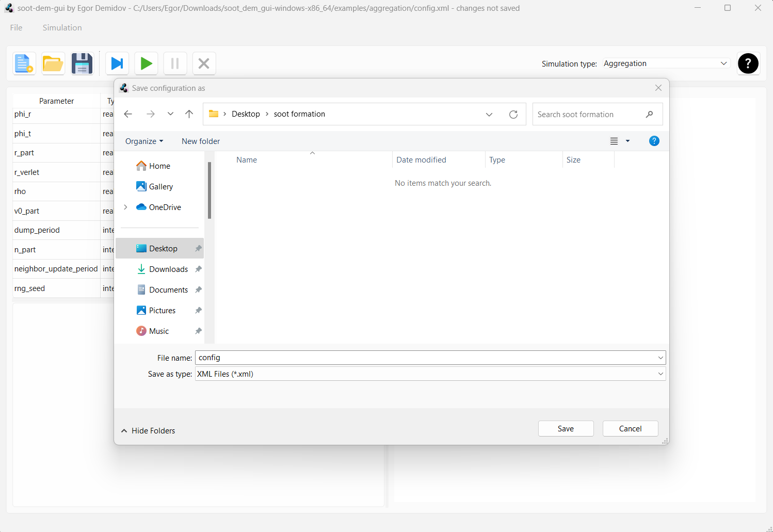The image size is (773, 532).
Task: Click the floppy disk Save icon
Action: [x=82, y=63]
